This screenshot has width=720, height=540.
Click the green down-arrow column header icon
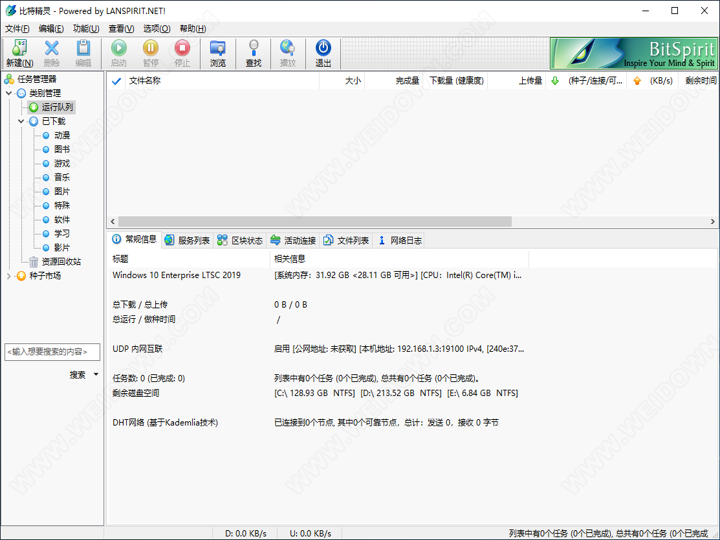(555, 81)
